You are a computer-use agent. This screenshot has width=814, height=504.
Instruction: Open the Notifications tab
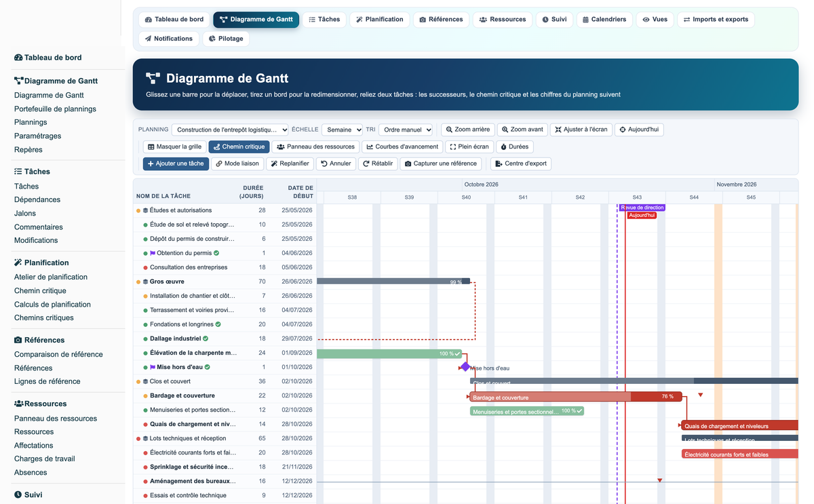tap(169, 39)
